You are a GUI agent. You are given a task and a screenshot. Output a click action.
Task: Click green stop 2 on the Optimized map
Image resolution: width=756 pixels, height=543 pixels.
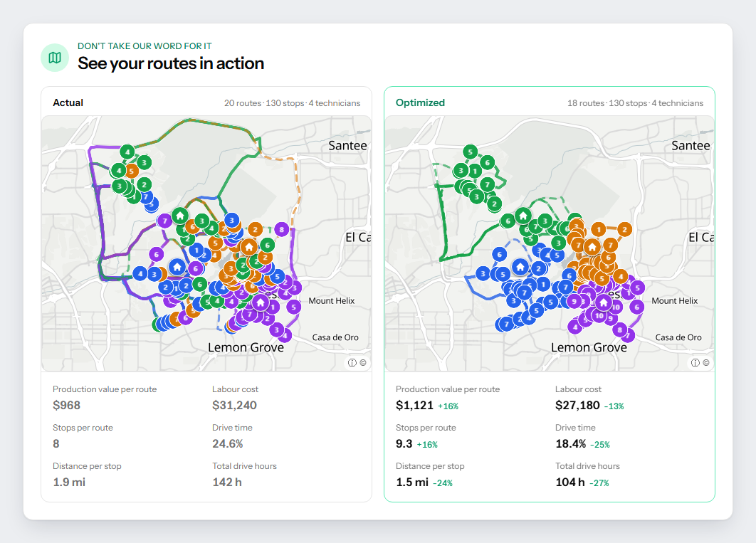point(494,204)
